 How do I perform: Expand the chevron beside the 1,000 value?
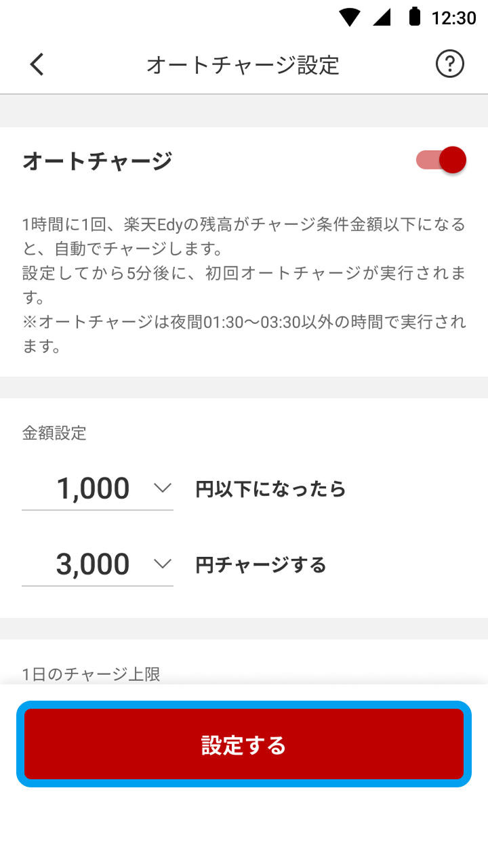tap(163, 488)
